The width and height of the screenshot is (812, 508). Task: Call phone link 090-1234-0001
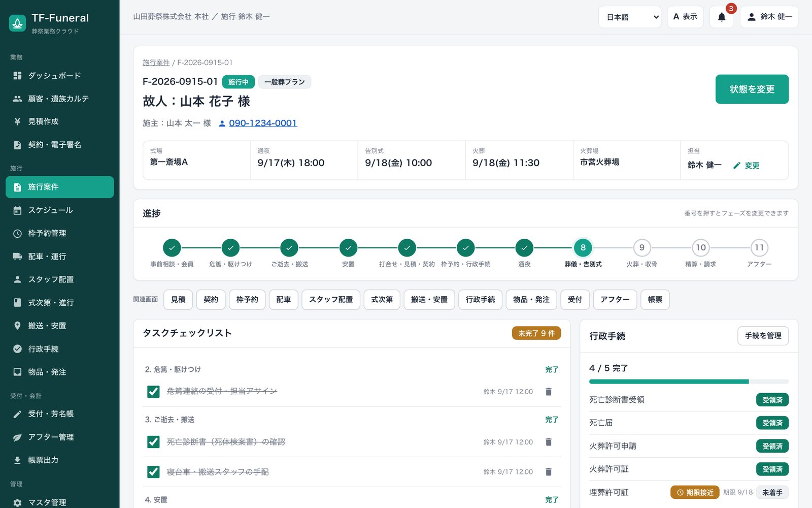click(263, 123)
